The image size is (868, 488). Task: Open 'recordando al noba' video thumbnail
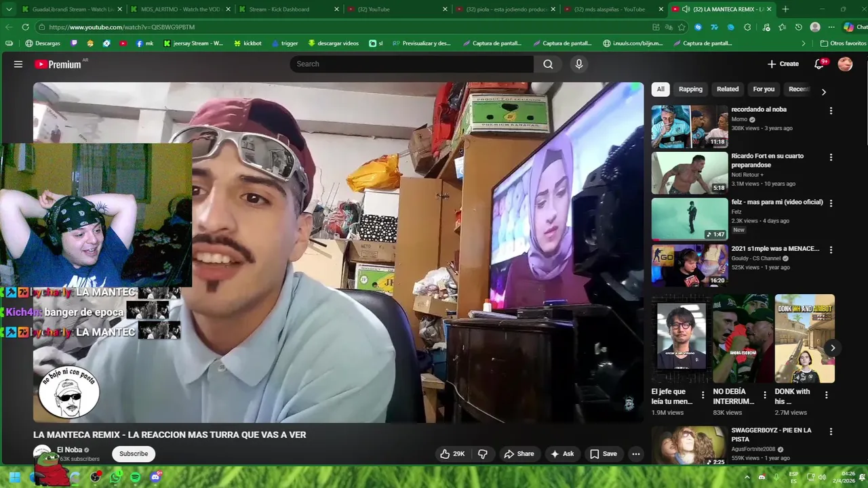coord(690,126)
